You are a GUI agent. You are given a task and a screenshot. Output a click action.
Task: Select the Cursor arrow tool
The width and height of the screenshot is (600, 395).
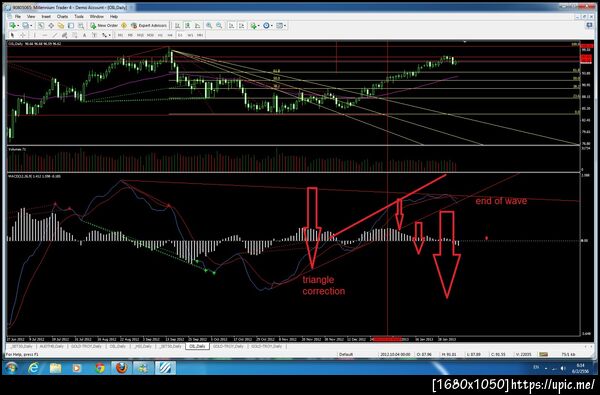tap(12, 35)
